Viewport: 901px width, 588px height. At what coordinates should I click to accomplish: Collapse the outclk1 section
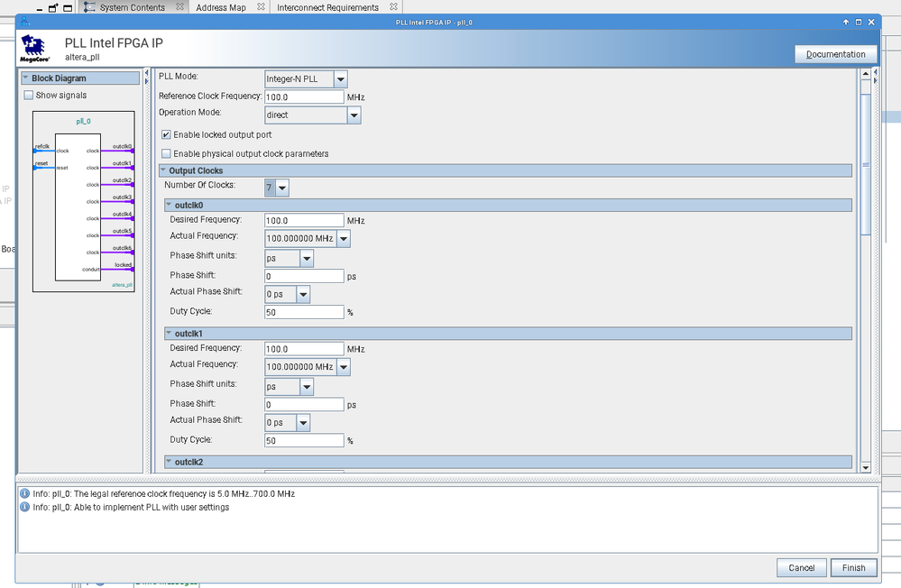(169, 333)
